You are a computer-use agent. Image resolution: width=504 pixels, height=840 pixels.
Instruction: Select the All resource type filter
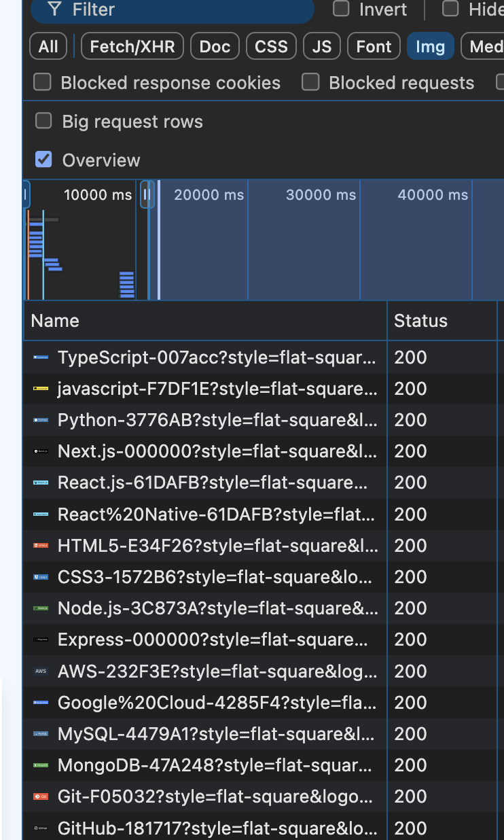coord(48,46)
